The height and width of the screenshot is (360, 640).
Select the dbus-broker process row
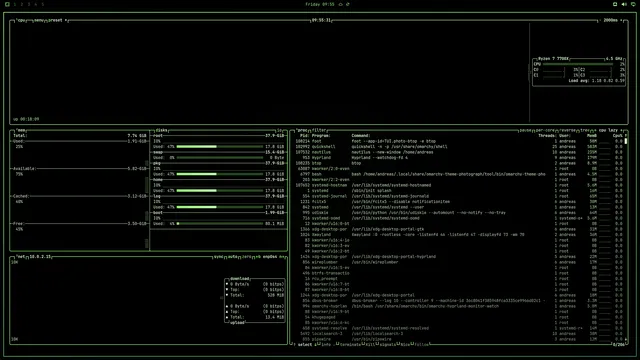click(459, 301)
